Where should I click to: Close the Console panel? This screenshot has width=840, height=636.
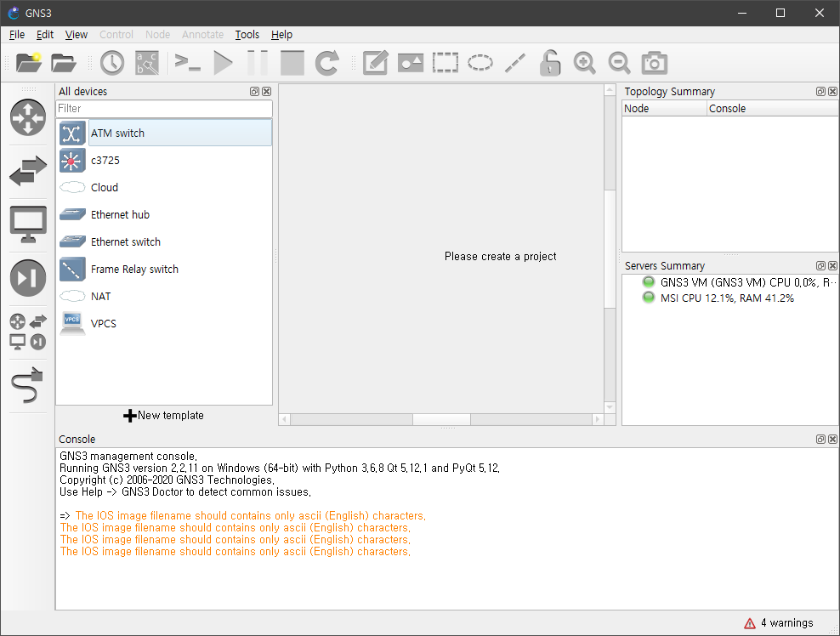pos(832,440)
